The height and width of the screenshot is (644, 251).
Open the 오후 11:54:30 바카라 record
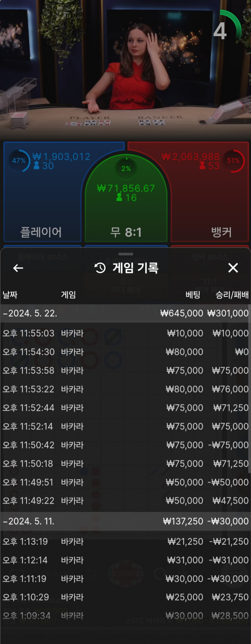coord(125,352)
